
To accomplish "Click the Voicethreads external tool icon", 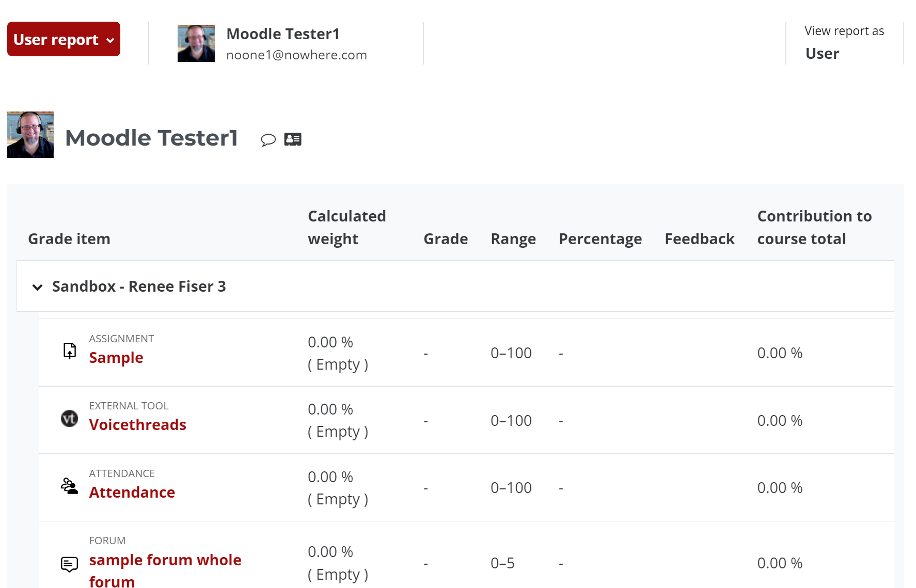I will tap(70, 418).
